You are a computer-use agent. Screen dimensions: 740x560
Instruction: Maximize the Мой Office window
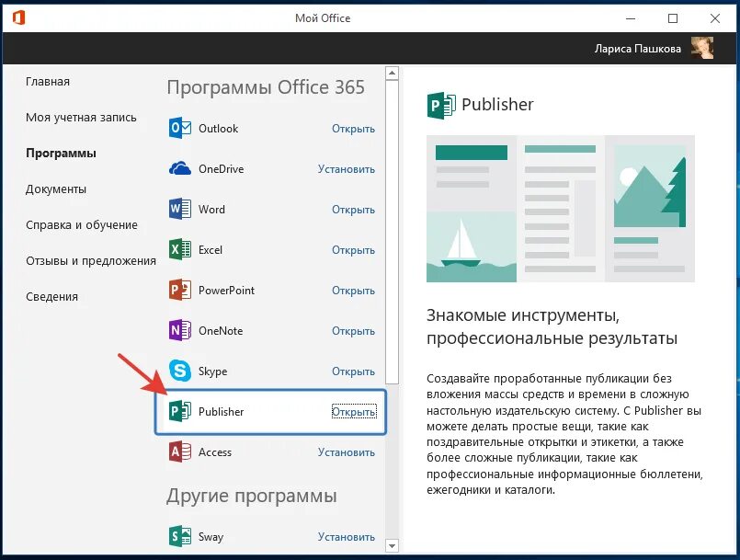[673, 18]
